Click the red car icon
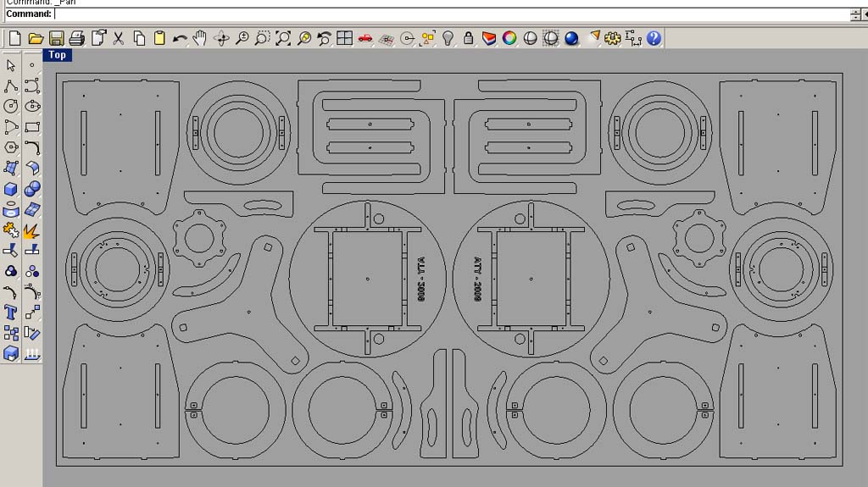Viewport: 868px width, 487px height. pos(364,38)
